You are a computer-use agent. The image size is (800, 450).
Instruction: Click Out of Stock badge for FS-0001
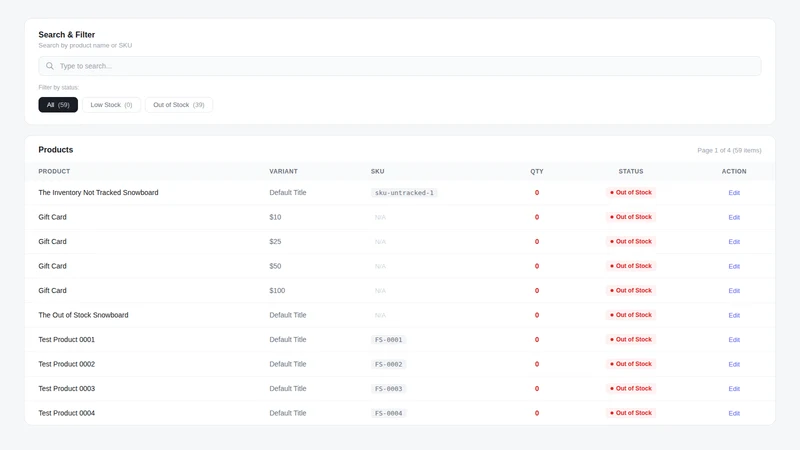(631, 339)
